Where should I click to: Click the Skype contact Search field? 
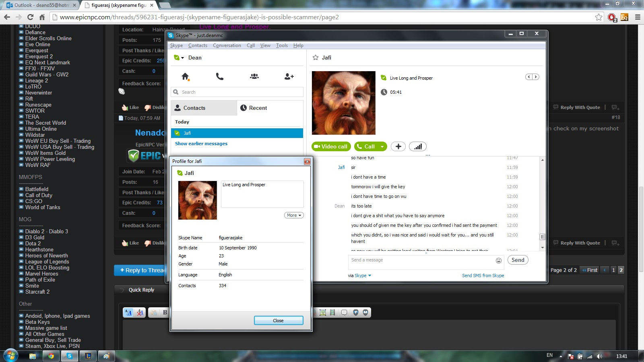[237, 92]
